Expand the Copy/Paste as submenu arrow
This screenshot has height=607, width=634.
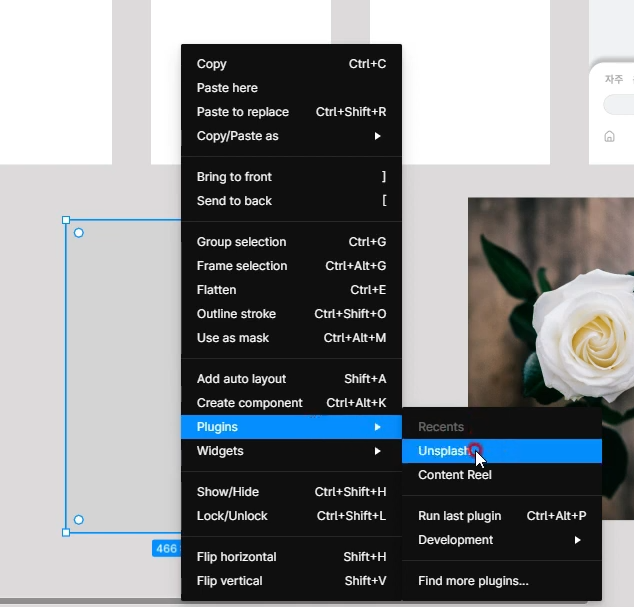[377, 136]
